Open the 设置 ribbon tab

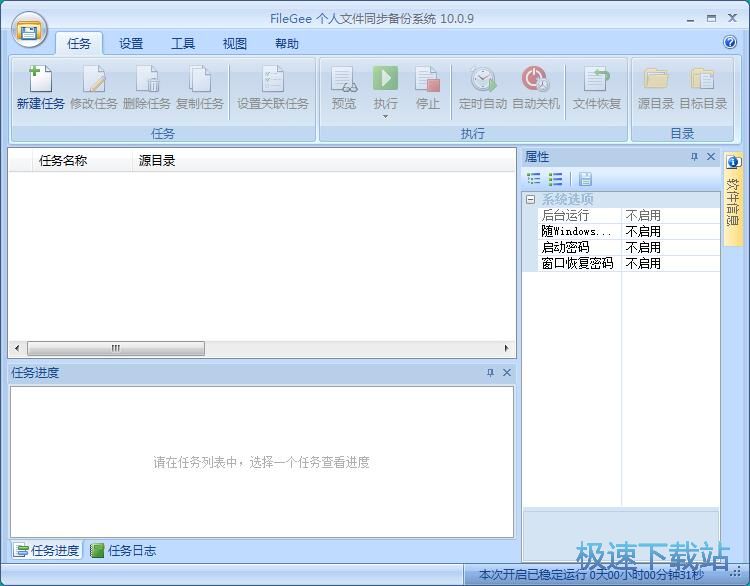click(131, 44)
